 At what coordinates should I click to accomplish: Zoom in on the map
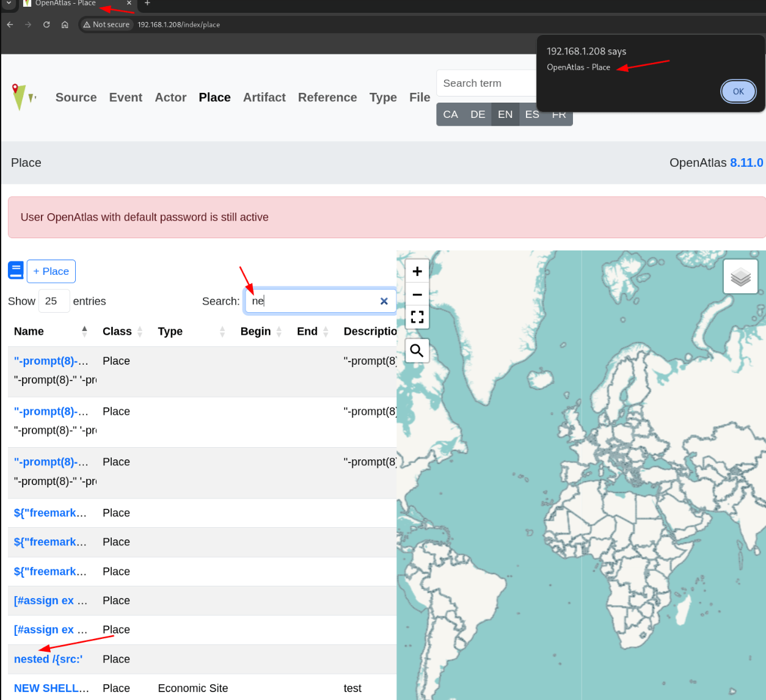point(417,271)
